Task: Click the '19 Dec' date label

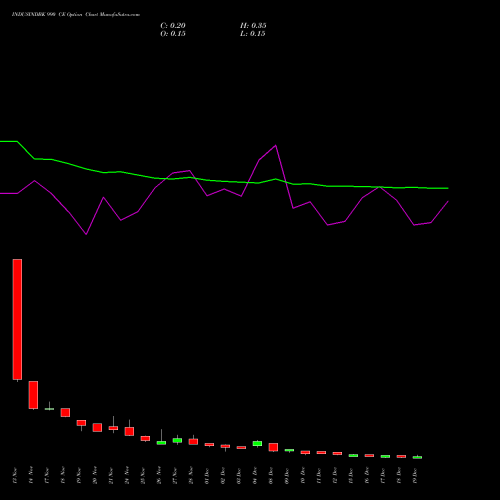Action: pos(415,476)
